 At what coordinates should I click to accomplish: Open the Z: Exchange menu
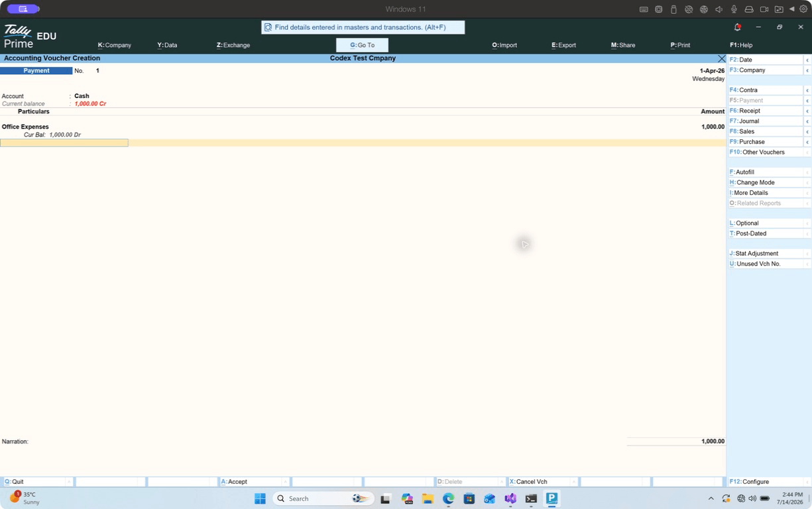[233, 45]
